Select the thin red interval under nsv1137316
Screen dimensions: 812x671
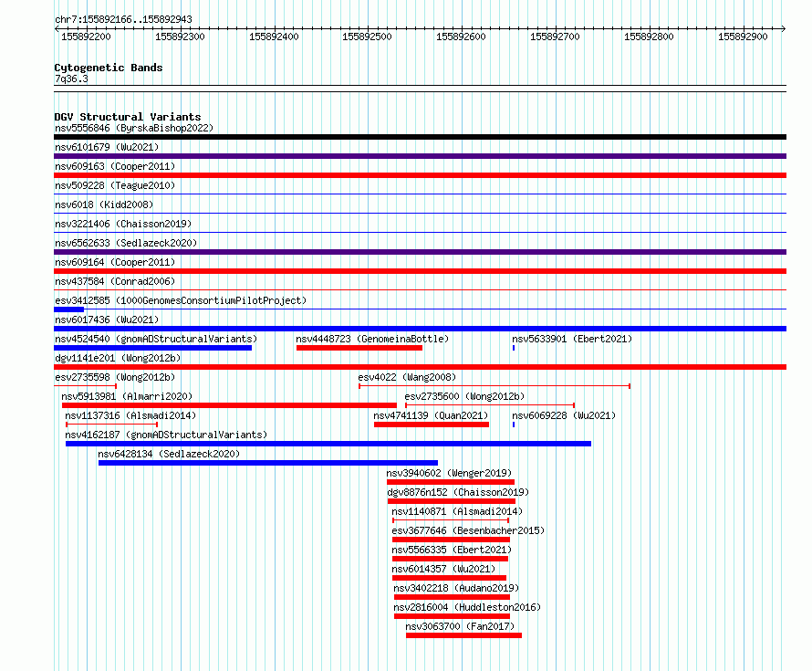[x=112, y=425]
